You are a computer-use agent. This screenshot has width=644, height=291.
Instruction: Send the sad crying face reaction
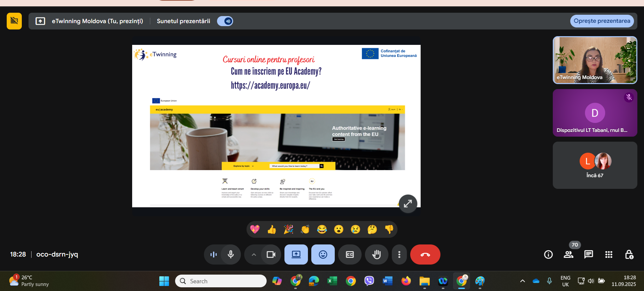point(356,229)
